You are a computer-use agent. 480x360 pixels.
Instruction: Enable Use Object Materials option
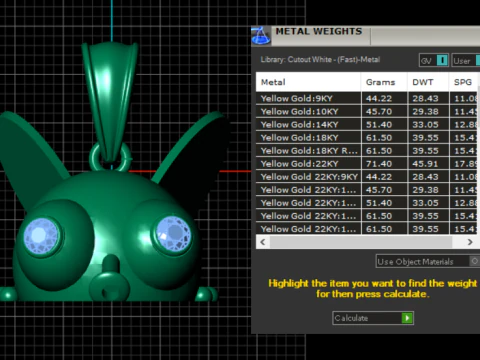[x=474, y=261]
